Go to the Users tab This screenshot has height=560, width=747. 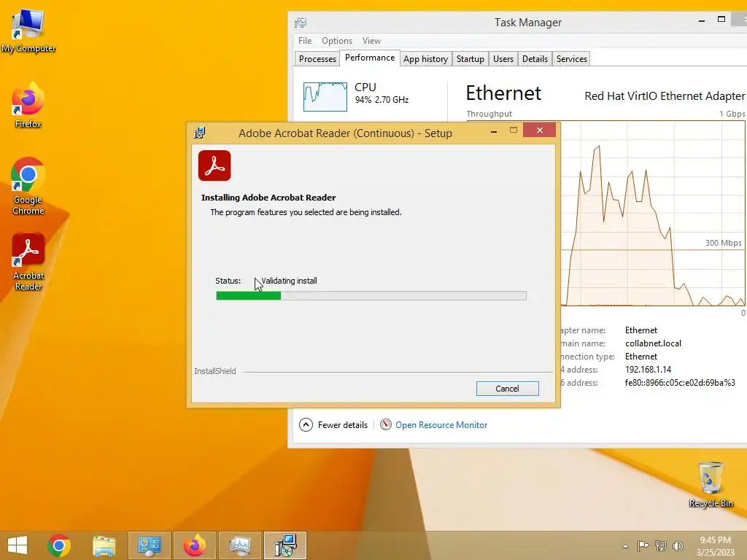point(503,58)
